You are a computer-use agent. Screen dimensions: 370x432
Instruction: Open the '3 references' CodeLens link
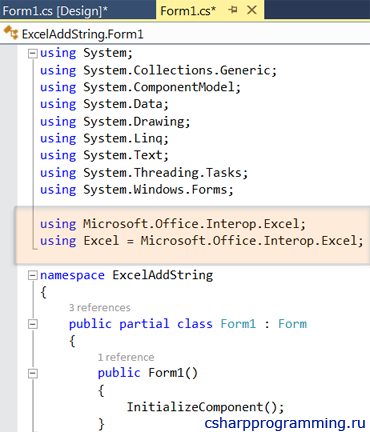pos(100,307)
